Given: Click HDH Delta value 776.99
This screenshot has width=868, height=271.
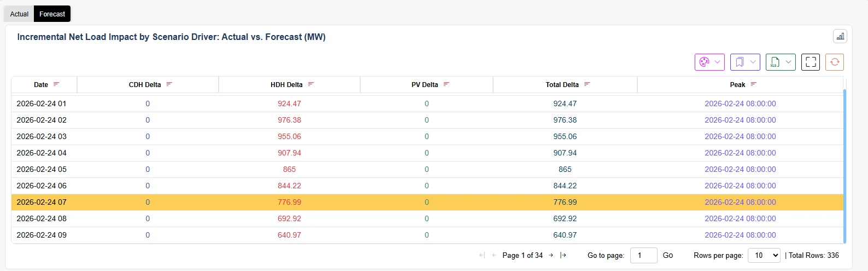Looking at the screenshot, I should point(289,202).
